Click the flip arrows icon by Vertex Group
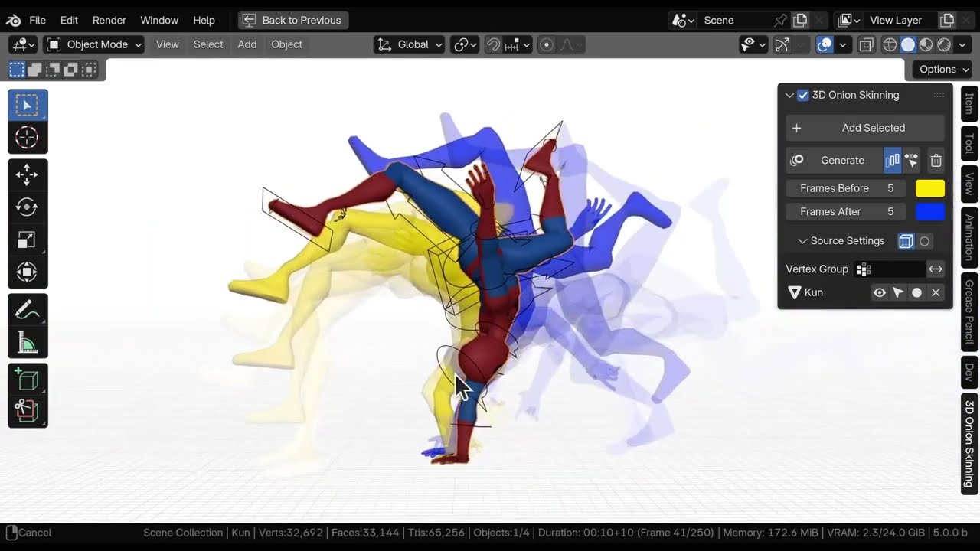The image size is (980, 551). 936,269
